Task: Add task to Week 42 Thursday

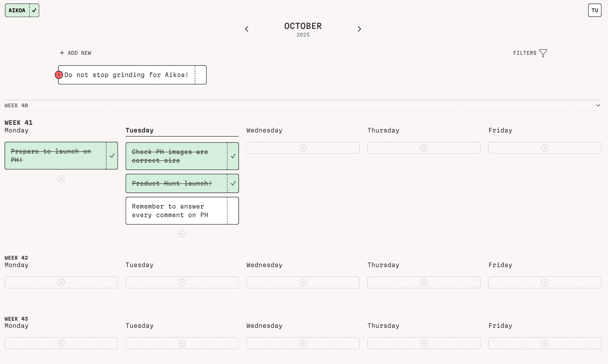Action: point(424,283)
